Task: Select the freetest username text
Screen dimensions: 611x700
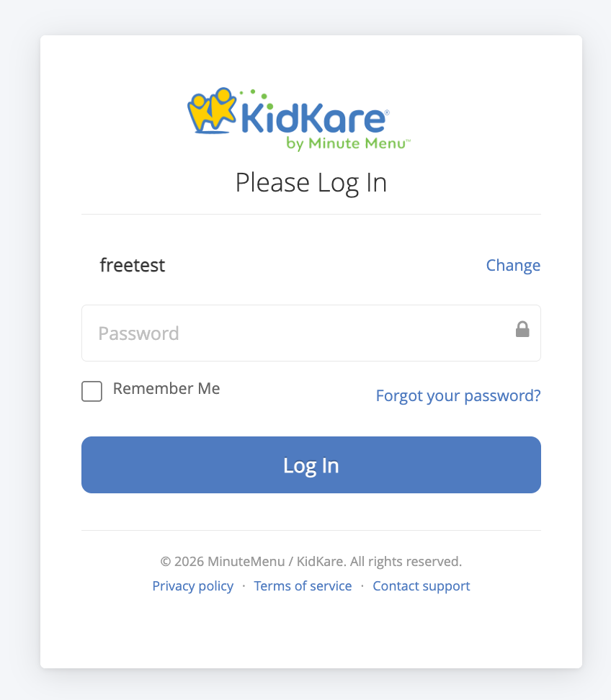Action: [133, 265]
